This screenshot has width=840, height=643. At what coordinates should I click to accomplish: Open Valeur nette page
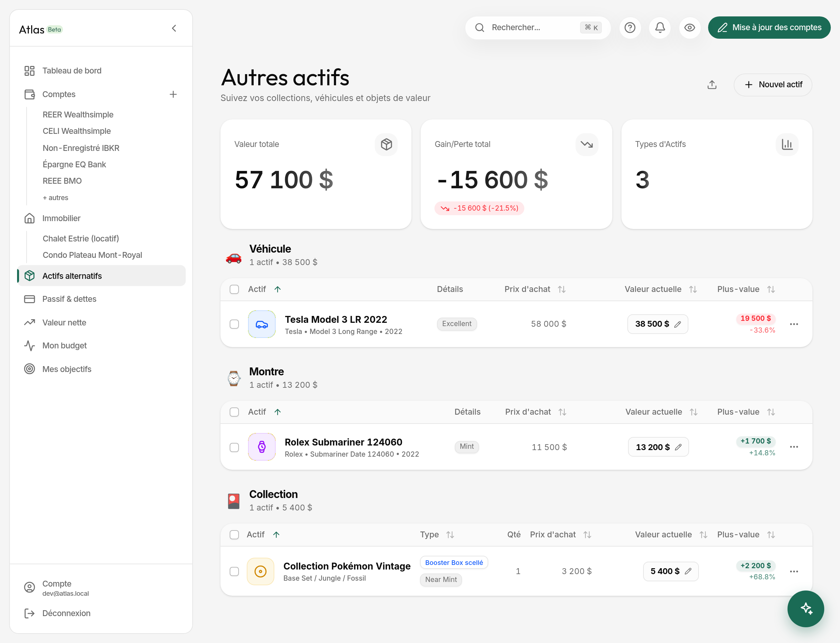[101, 322]
